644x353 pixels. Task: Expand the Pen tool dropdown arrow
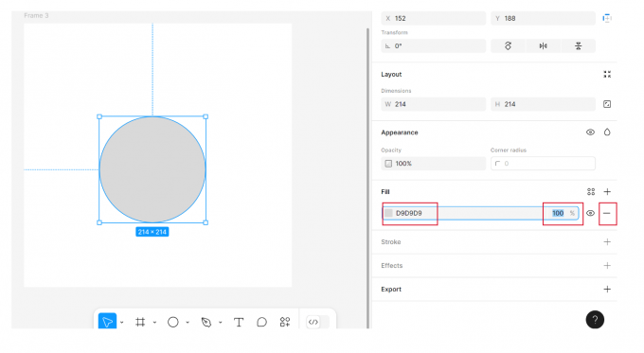coord(221,323)
